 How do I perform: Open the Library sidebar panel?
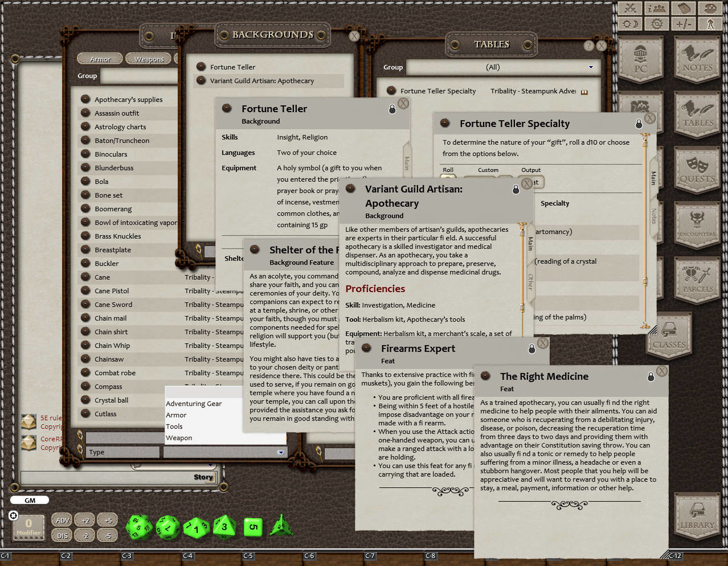point(697,516)
